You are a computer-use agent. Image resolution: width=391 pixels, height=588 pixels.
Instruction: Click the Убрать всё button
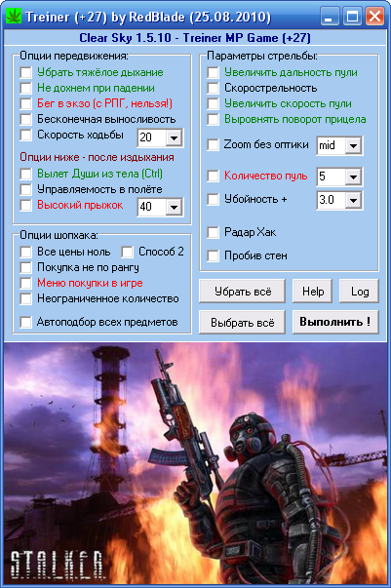(x=242, y=291)
